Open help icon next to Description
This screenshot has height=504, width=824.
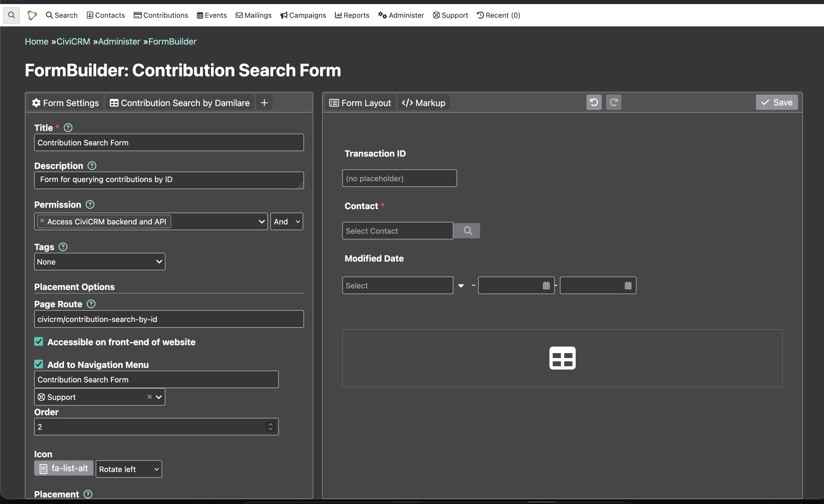coord(92,166)
